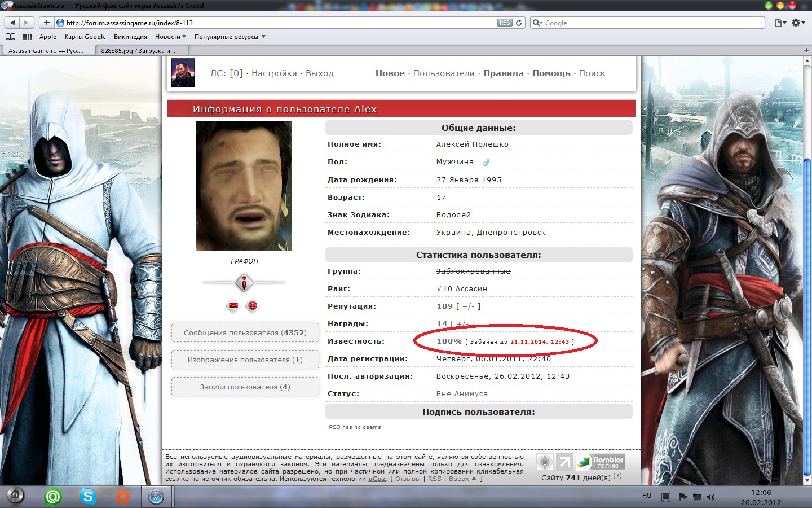Open the Карты Google bookmark

85,37
